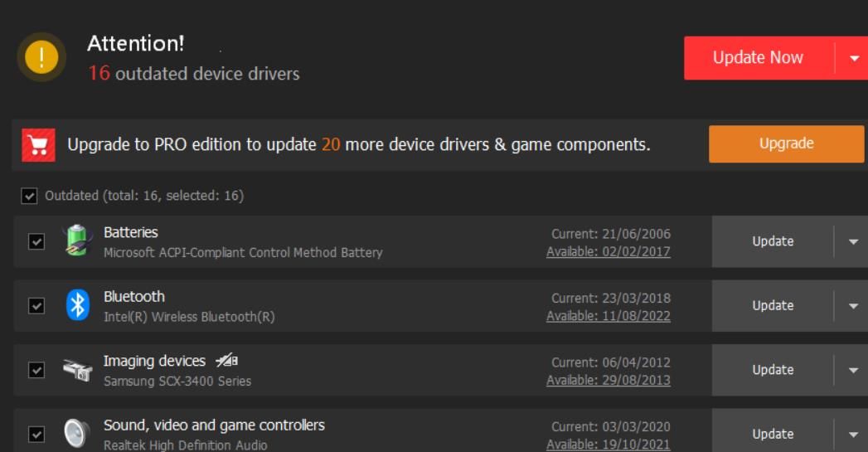This screenshot has height=452, width=868.
Task: Click the small badge icon beside Imaging devices
Action: tap(226, 361)
